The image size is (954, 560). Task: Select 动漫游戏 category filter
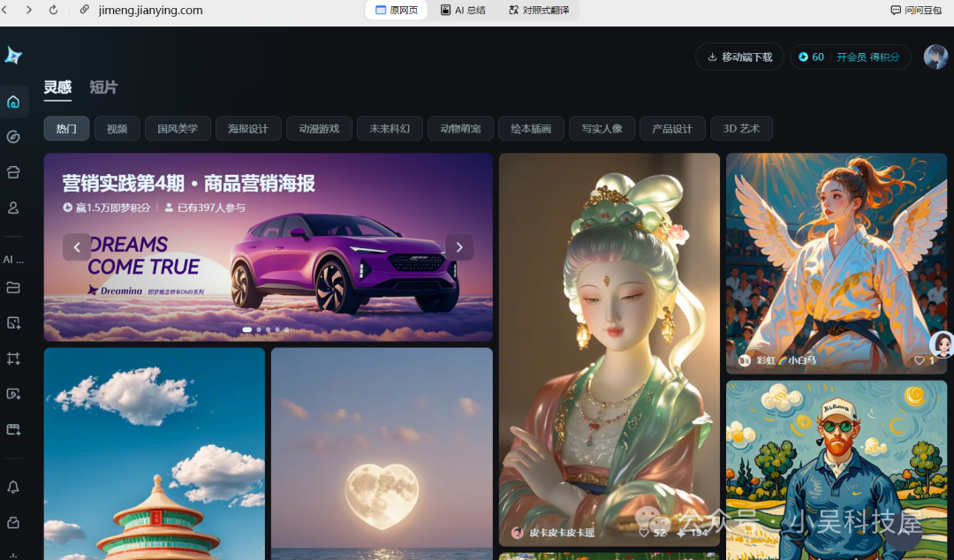pyautogui.click(x=320, y=128)
